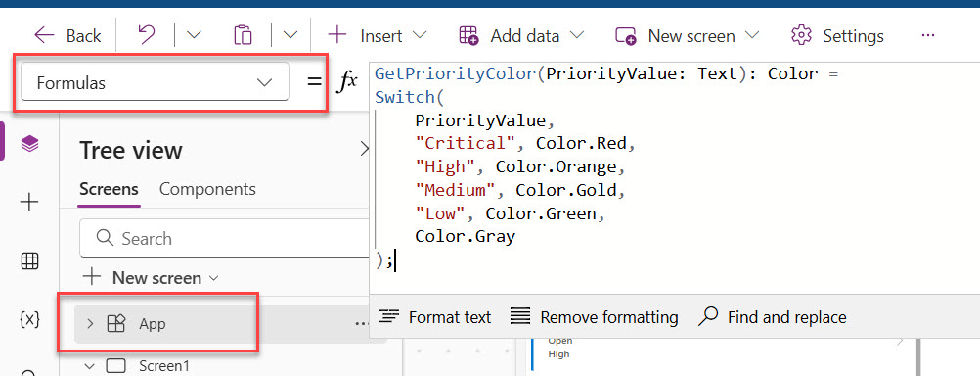Open Find and replace
The image size is (980, 376).
tap(772, 318)
